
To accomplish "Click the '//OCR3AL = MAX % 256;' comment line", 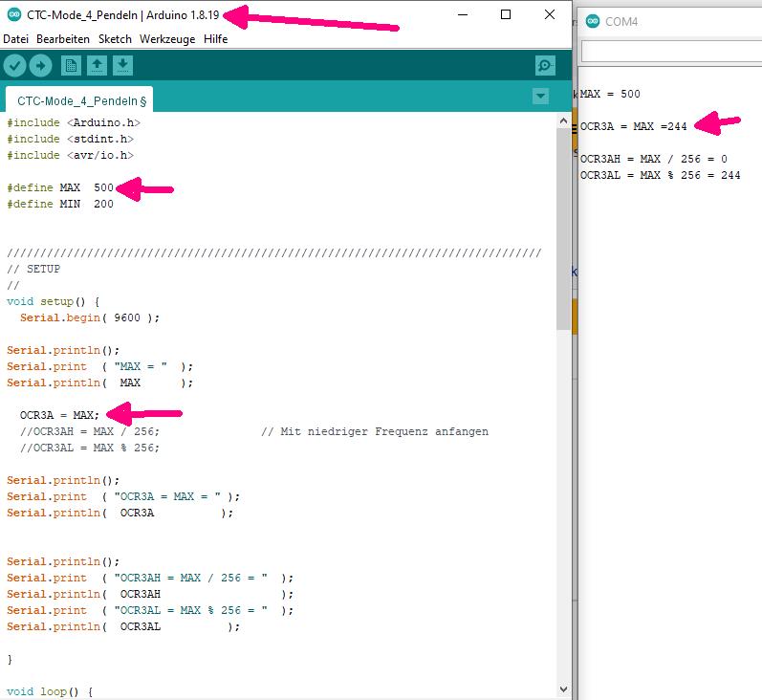I will 90,448.
